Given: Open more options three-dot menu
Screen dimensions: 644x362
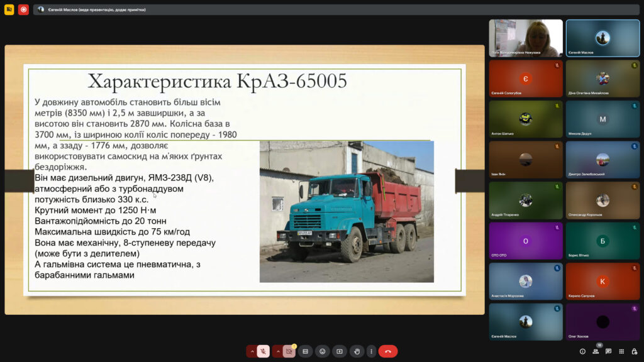Looking at the screenshot, I should tap(371, 351).
